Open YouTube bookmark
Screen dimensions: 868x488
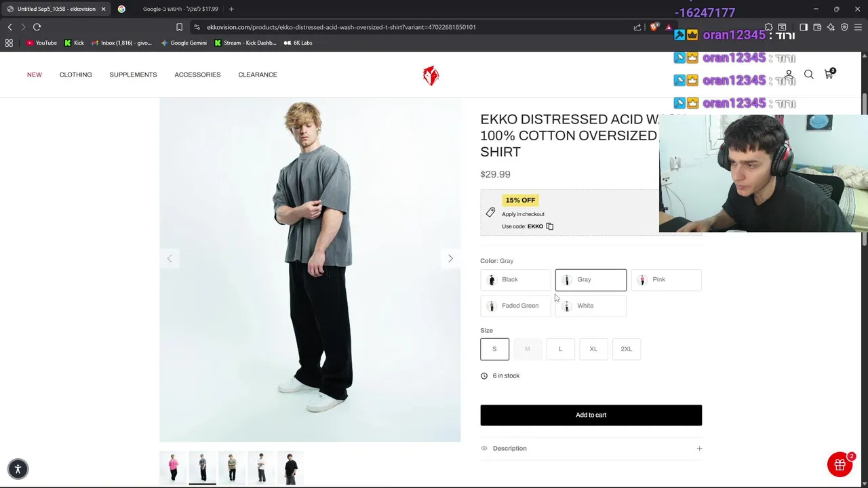click(x=42, y=43)
